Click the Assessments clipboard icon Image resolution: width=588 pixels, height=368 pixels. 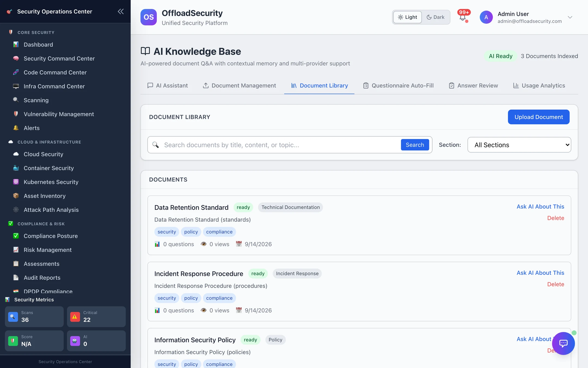16,264
